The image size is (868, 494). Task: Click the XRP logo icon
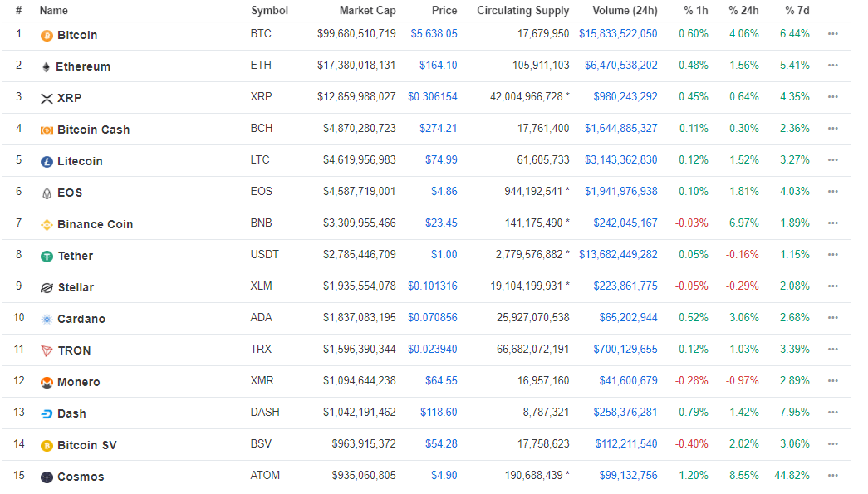tap(47, 99)
